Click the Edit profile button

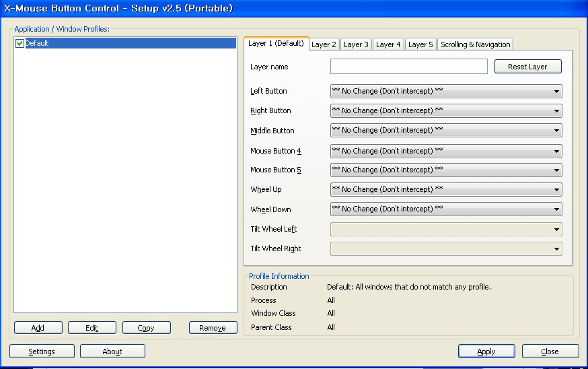(92, 328)
